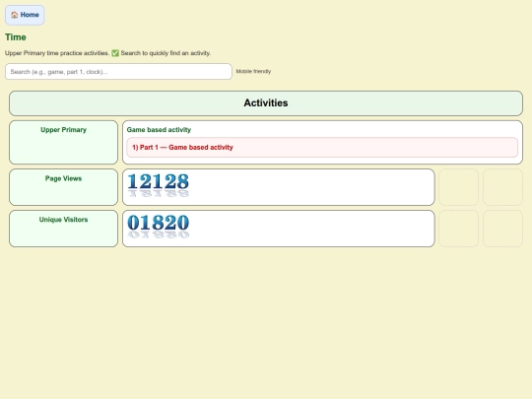The width and height of the screenshot is (532, 399).
Task: Click the house icon in Home button
Action: click(x=14, y=15)
